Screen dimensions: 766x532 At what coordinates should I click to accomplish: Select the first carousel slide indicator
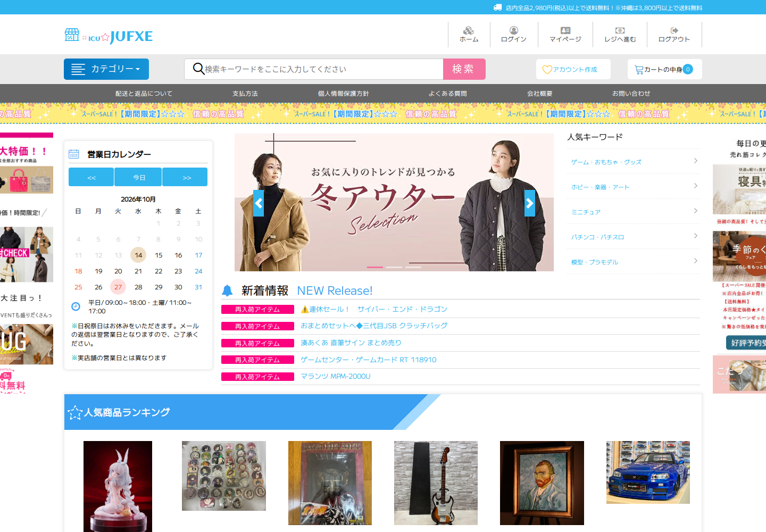375,267
